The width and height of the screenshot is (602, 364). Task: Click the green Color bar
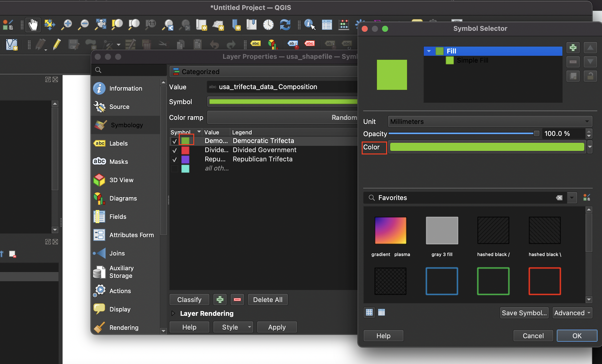coord(487,147)
